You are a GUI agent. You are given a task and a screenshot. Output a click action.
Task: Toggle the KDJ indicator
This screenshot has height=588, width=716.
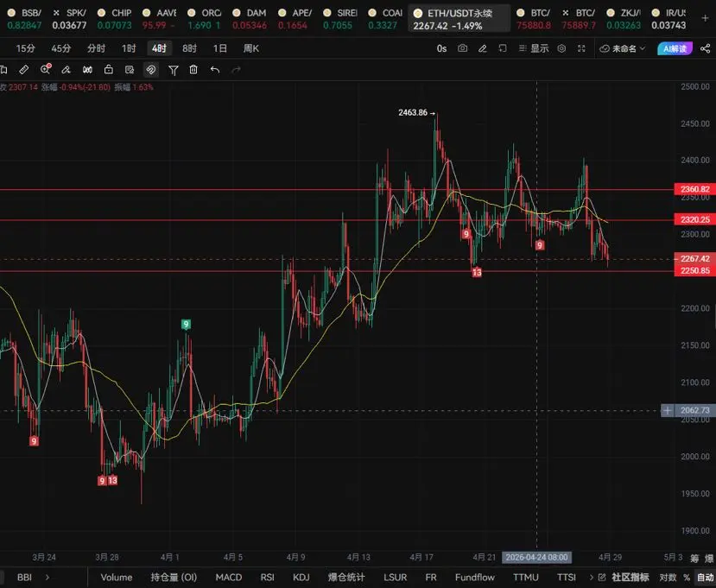pyautogui.click(x=301, y=578)
